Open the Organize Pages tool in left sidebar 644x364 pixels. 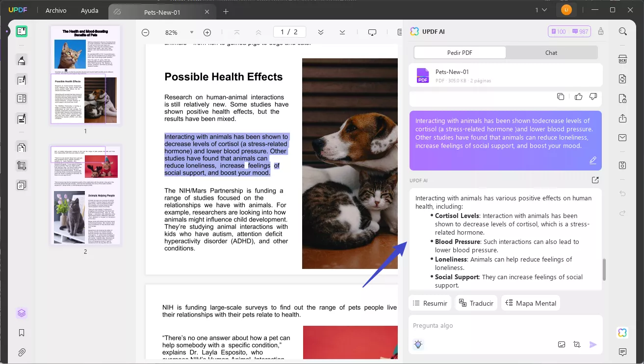click(x=22, y=147)
